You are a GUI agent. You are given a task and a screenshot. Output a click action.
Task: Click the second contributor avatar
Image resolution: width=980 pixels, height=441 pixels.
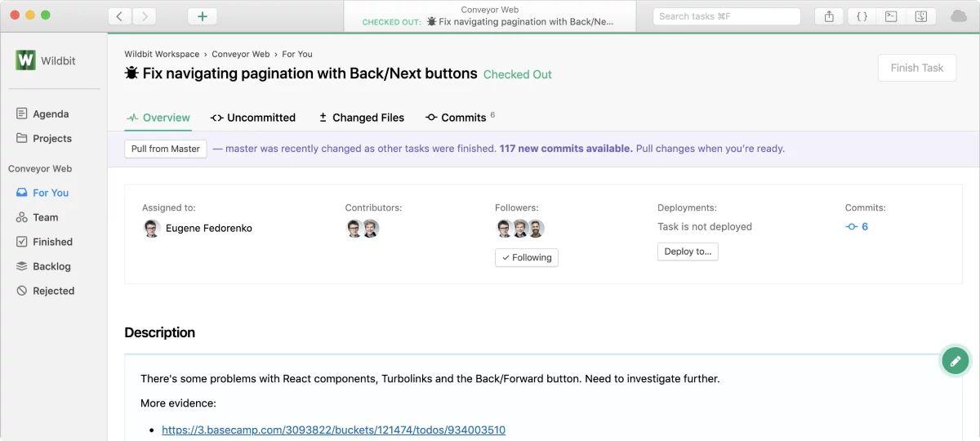(x=371, y=229)
